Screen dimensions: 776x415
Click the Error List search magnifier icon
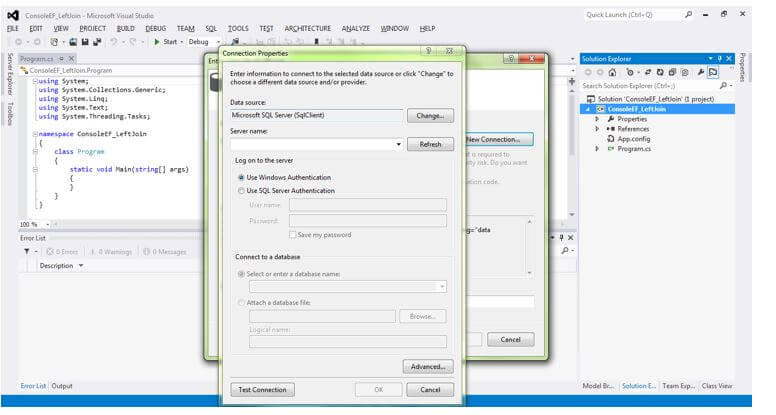pos(565,250)
